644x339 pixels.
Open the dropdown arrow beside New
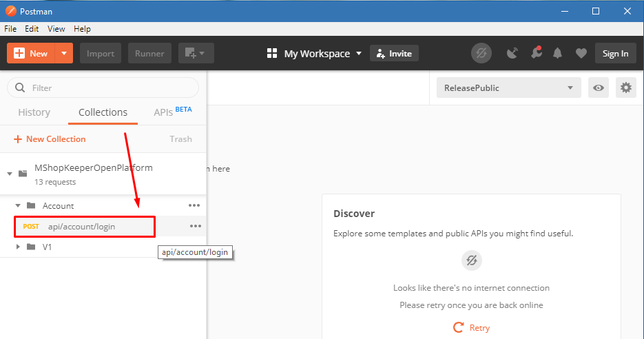click(x=64, y=54)
